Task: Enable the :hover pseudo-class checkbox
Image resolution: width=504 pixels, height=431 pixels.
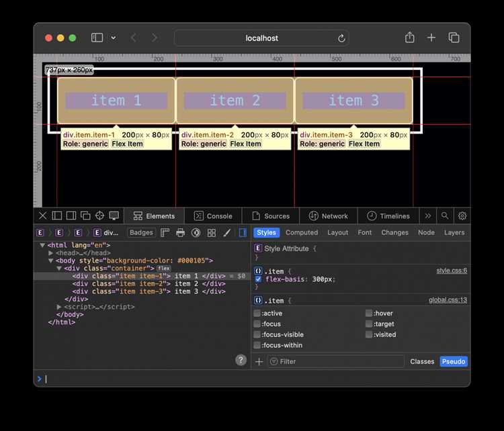Action: 369,313
